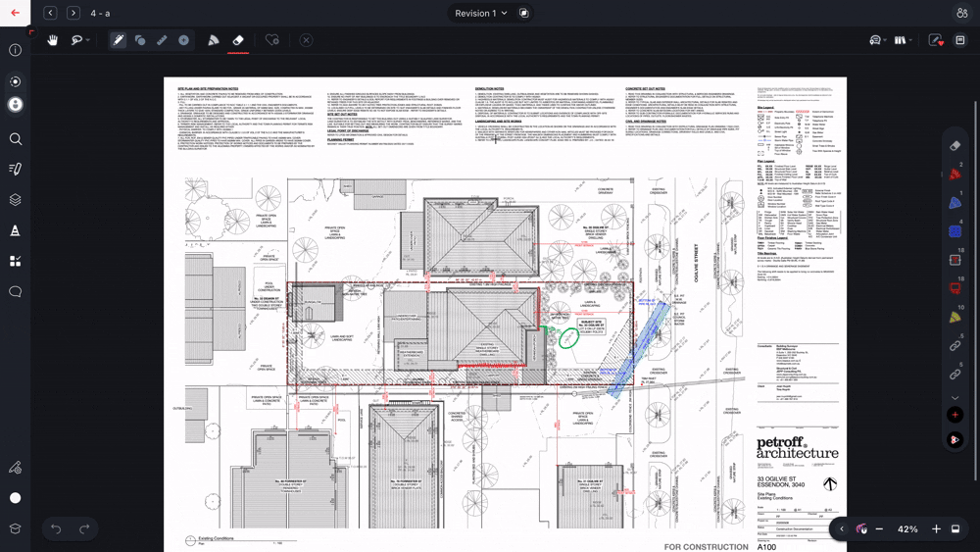This screenshot has width=980, height=552.
Task: Click the undo arrow
Action: (x=56, y=528)
